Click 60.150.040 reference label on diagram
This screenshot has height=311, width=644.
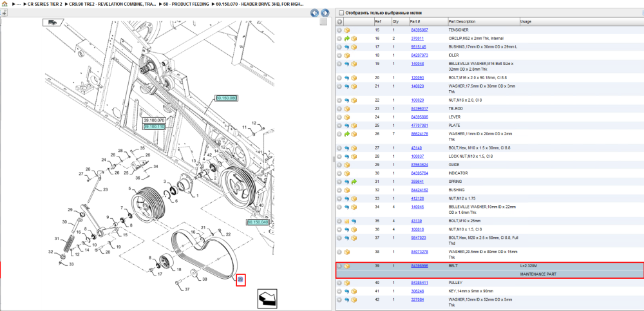point(258,222)
